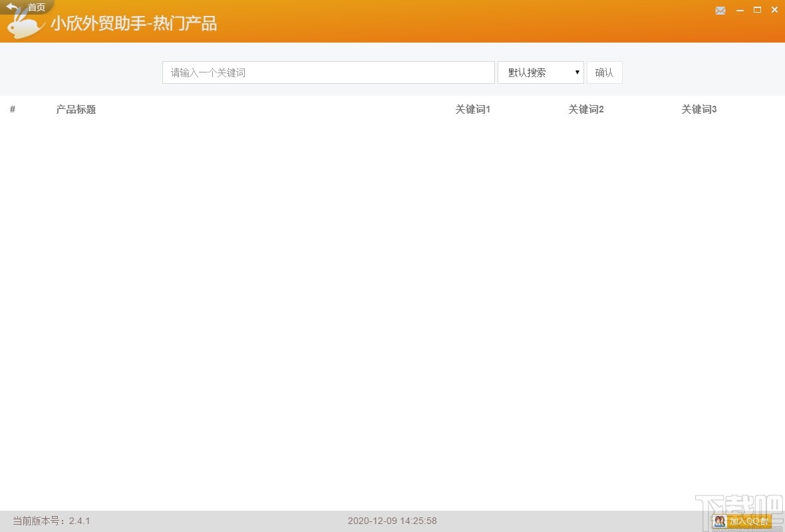The image size is (785, 532).
Task: Click the back arrow icon in top-left corner
Action: pos(12,6)
